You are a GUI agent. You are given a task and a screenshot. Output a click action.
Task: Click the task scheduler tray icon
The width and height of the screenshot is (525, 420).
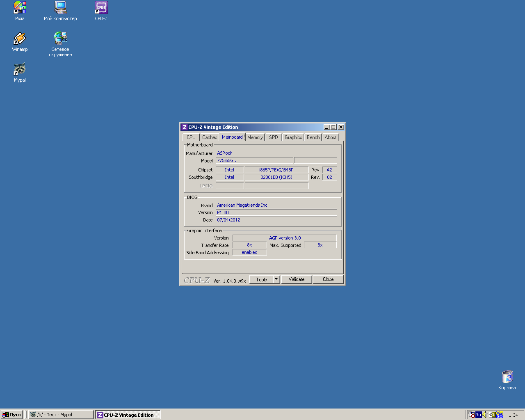[x=472, y=415]
